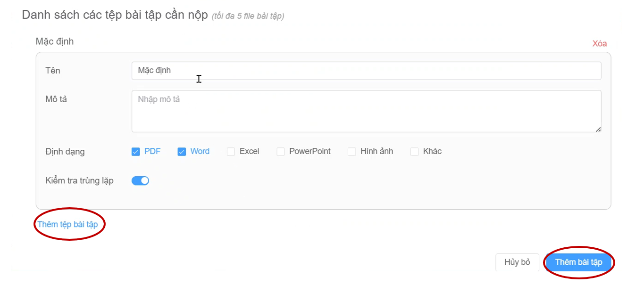Screen dimensions: 644x285
Task: Uncheck the Word format checkbox
Action: coord(182,152)
